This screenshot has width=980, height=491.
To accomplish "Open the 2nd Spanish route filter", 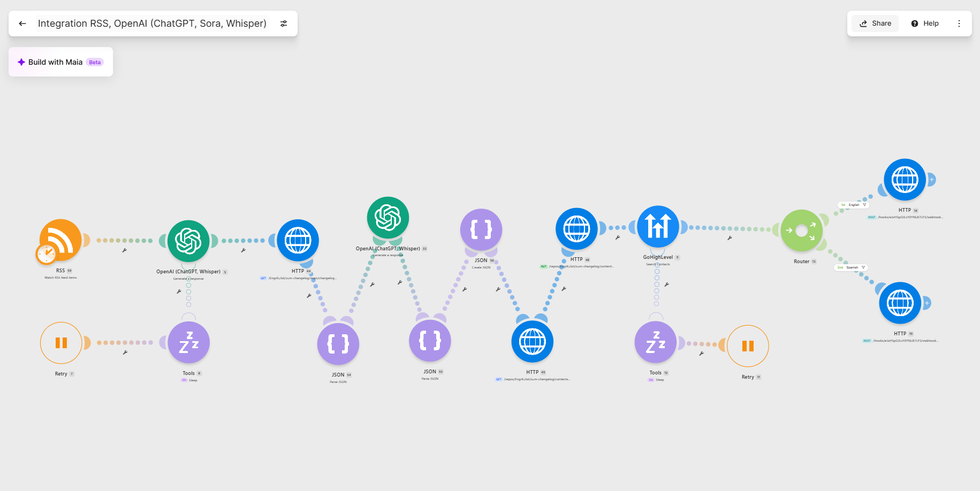I will (x=851, y=267).
